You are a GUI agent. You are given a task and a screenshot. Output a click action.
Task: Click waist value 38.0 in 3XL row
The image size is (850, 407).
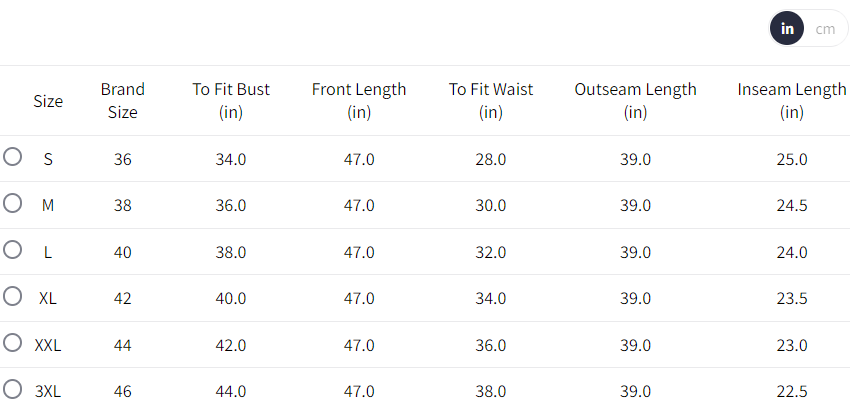pos(491,391)
